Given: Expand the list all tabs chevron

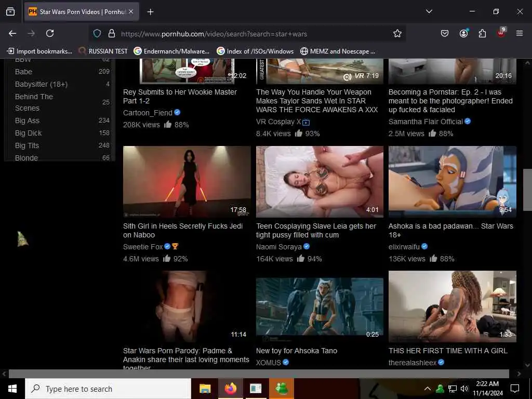Looking at the screenshot, I should click(429, 11).
